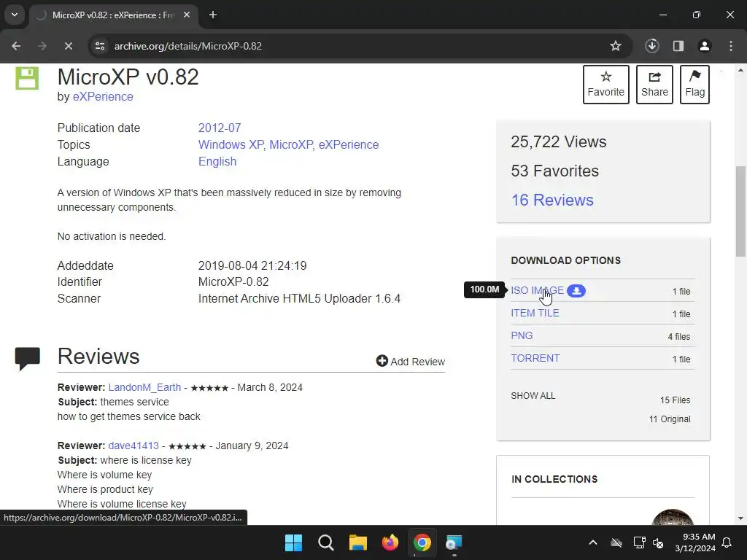Click the collection thumbnail under In Collections
Image resolution: width=747 pixels, height=560 pixels.
672,517
